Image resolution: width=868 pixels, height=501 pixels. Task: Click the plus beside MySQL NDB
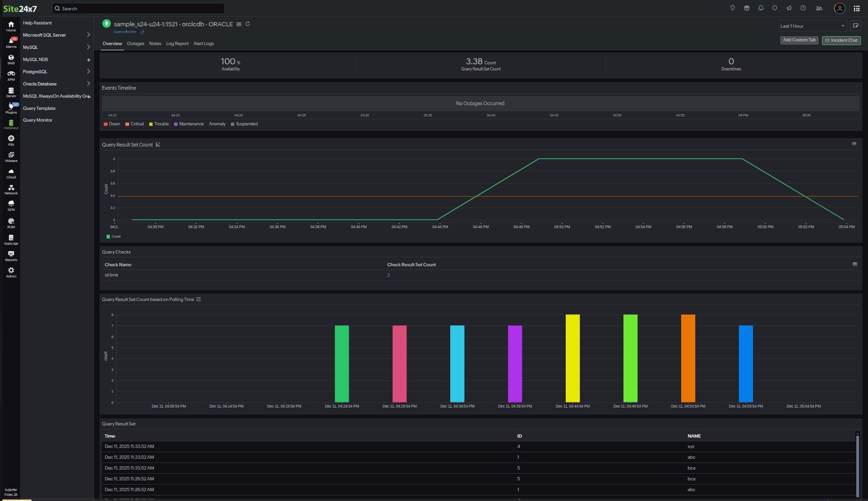(88, 60)
